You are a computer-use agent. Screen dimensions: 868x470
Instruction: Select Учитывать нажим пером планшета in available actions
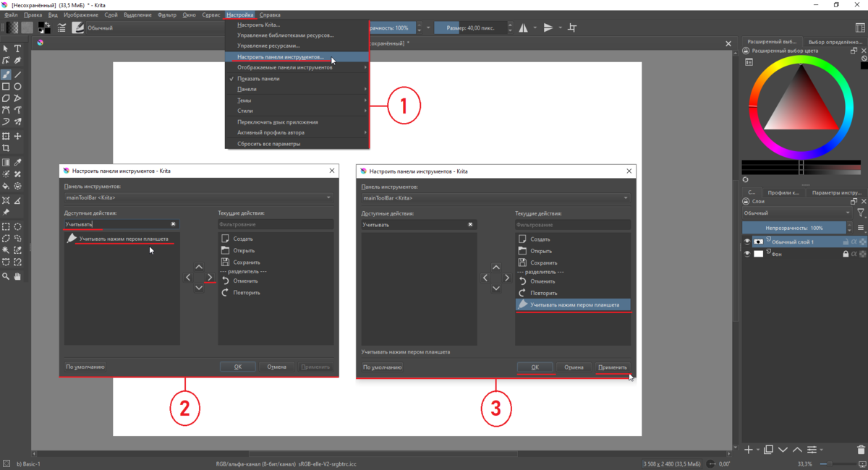tap(122, 239)
